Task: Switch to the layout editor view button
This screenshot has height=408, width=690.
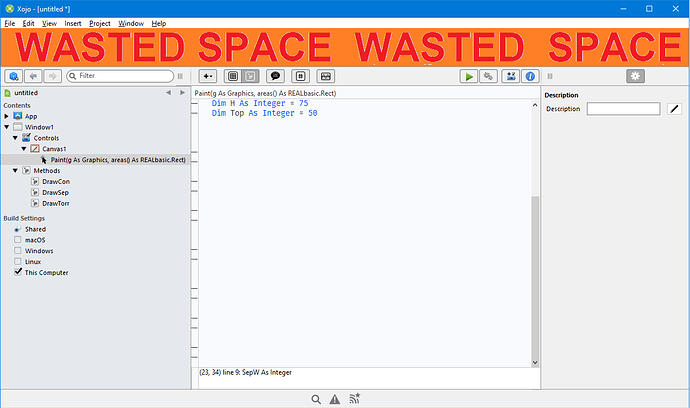Action: [x=233, y=76]
